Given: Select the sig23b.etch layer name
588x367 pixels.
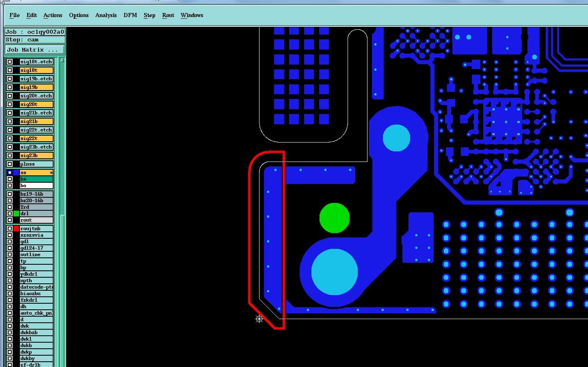Looking at the screenshot, I should click(x=36, y=147).
